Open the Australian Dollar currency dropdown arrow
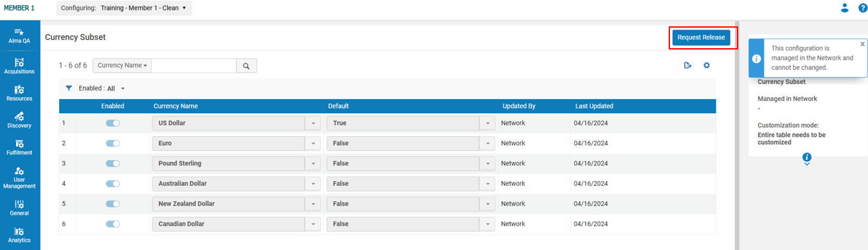This screenshot has width=868, height=250. [312, 184]
